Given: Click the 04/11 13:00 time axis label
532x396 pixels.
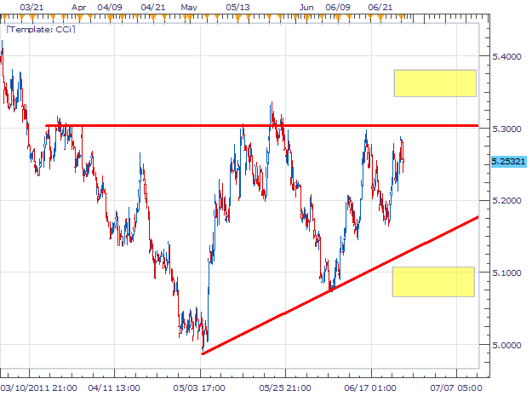Looking at the screenshot, I should pos(114,387).
